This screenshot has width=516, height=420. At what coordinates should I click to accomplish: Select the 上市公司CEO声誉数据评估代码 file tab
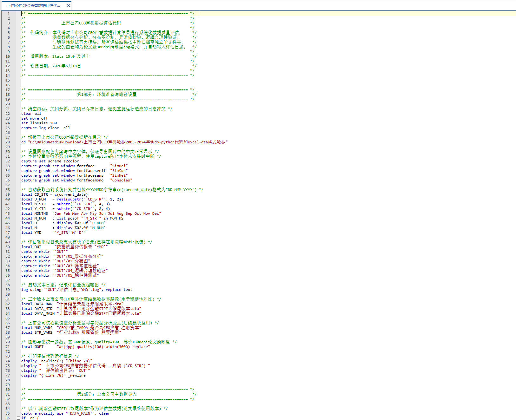(34, 5)
